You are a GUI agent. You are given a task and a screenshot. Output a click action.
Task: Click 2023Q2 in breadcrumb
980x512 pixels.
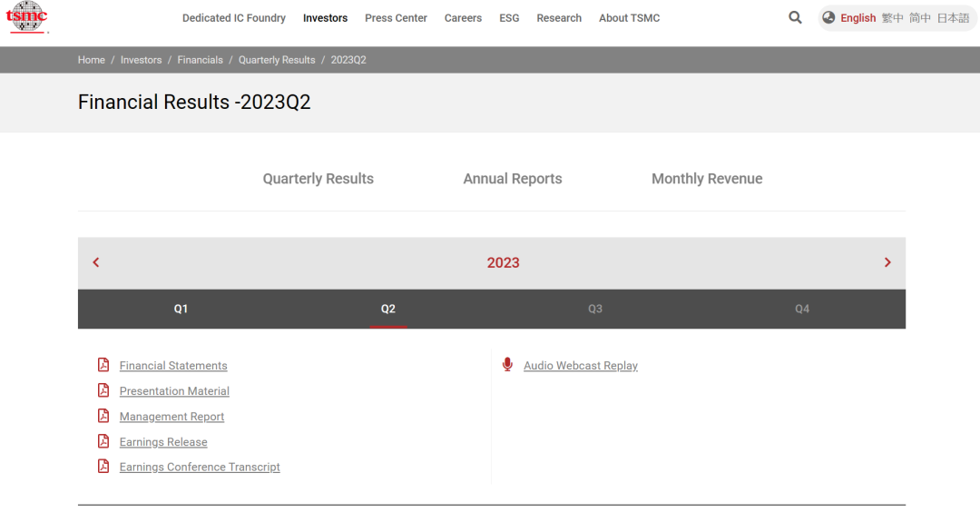pos(348,60)
